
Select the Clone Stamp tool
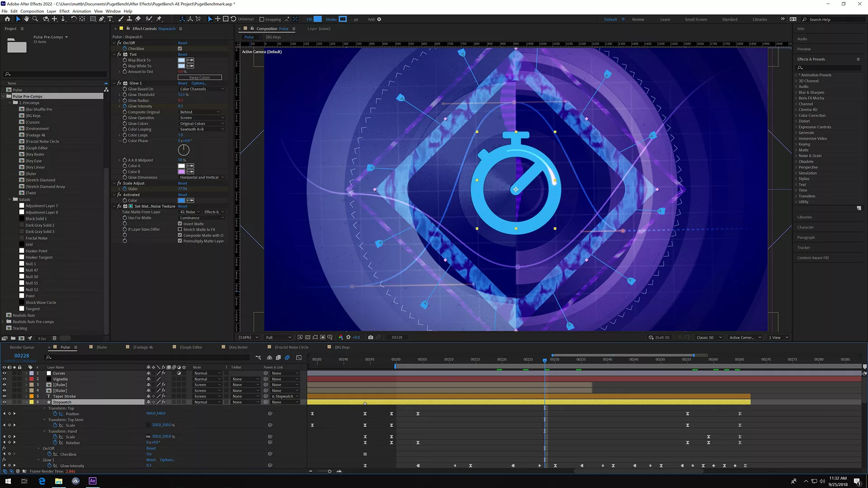130,19
